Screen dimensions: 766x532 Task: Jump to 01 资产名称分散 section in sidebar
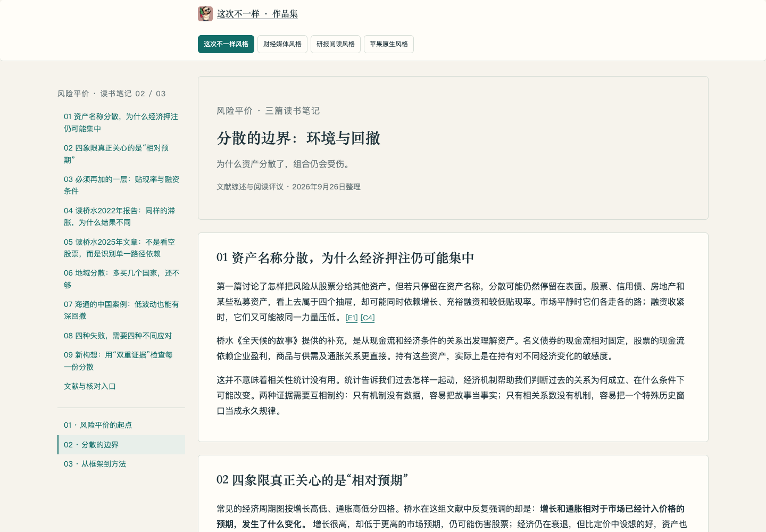click(x=121, y=122)
